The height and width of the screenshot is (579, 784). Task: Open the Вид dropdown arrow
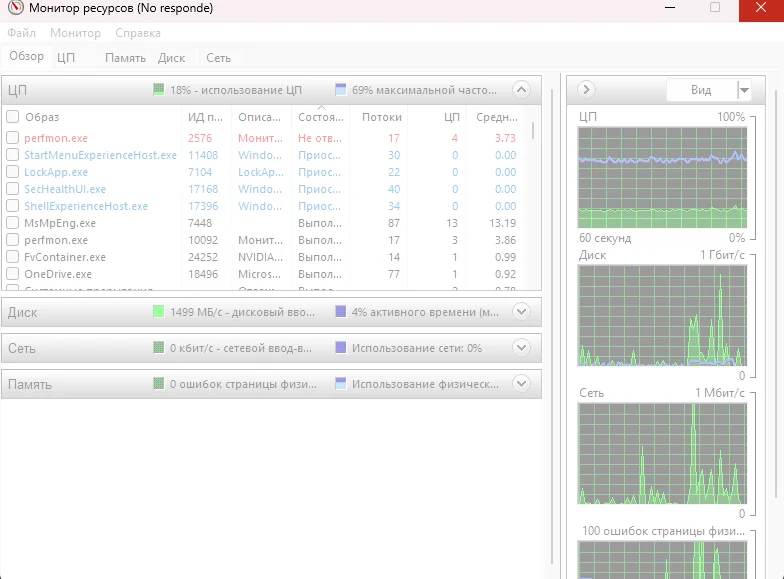click(743, 90)
